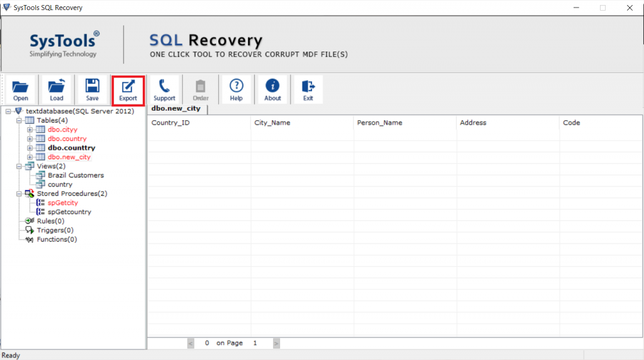Image resolution: width=644 pixels, height=360 pixels.
Task: Click the Exit toolbar icon
Action: 308,86
